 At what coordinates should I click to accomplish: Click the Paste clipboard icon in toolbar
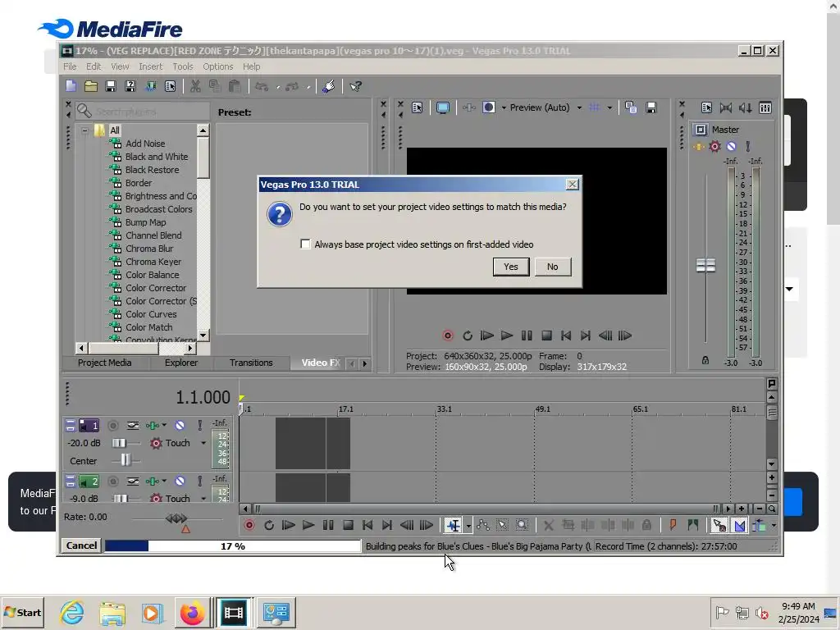coord(234,86)
